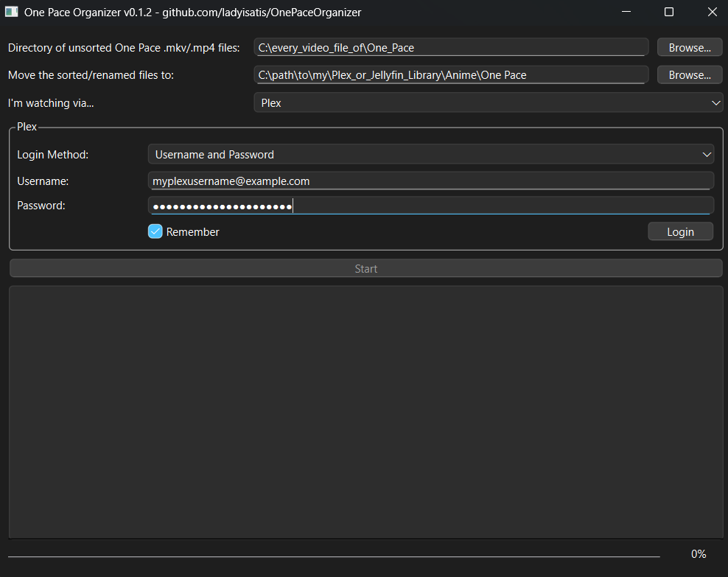The height and width of the screenshot is (577, 728).
Task: Browse for unsorted One Pace files directory
Action: 690,47
